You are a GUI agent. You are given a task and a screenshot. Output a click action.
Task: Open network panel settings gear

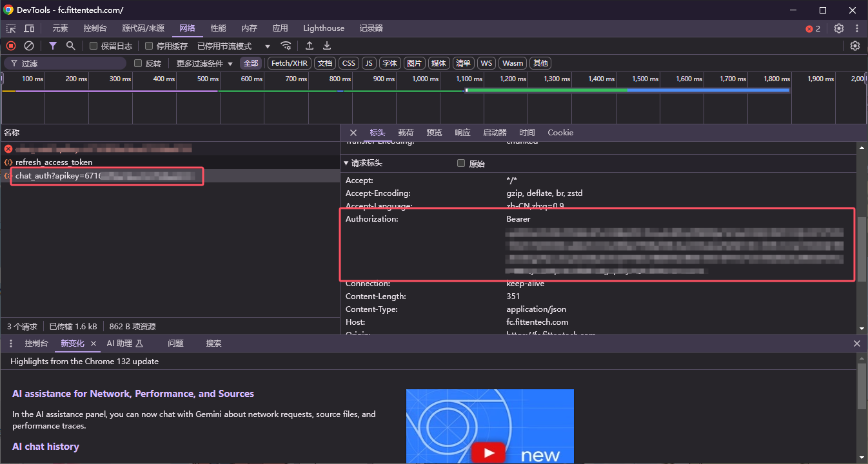pyautogui.click(x=855, y=46)
